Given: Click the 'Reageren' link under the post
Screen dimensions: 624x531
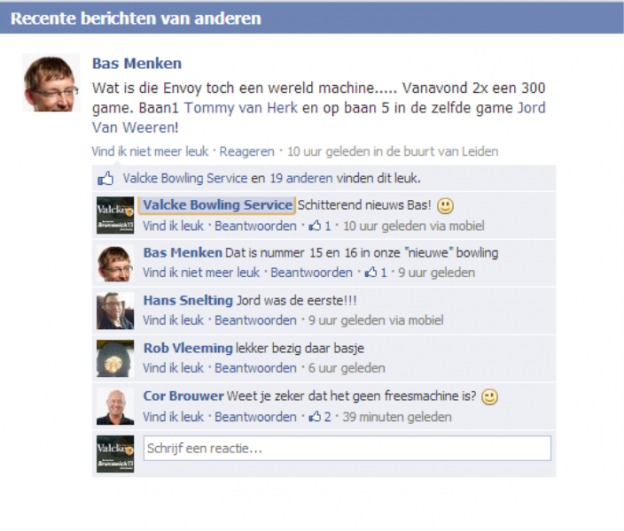Looking at the screenshot, I should 247,152.
